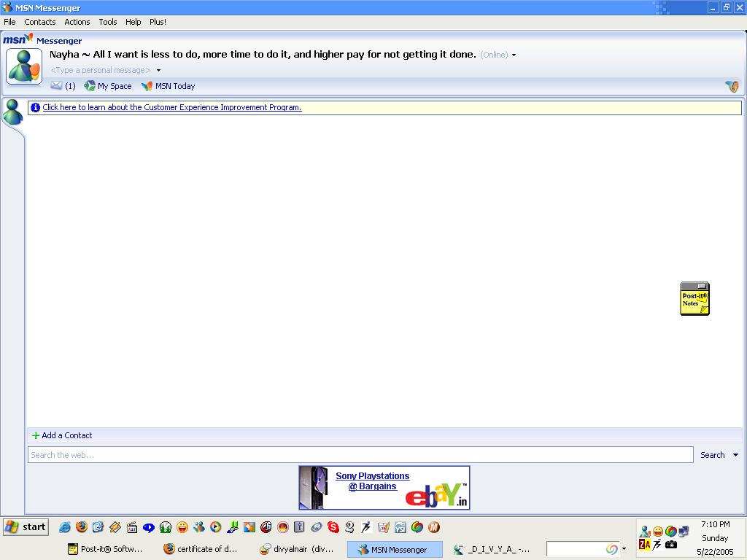Click the ZoneAlarm ZA tray icon
Viewport: 747px width, 560px height.
click(645, 544)
